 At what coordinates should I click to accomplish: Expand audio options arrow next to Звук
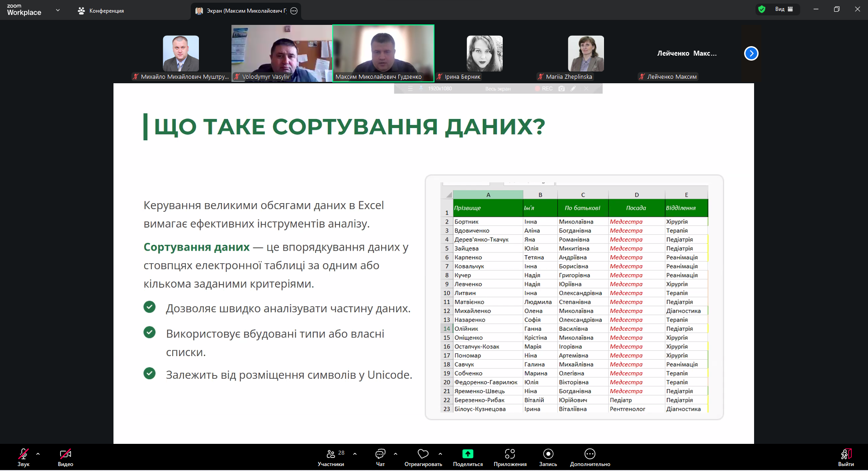point(38,453)
